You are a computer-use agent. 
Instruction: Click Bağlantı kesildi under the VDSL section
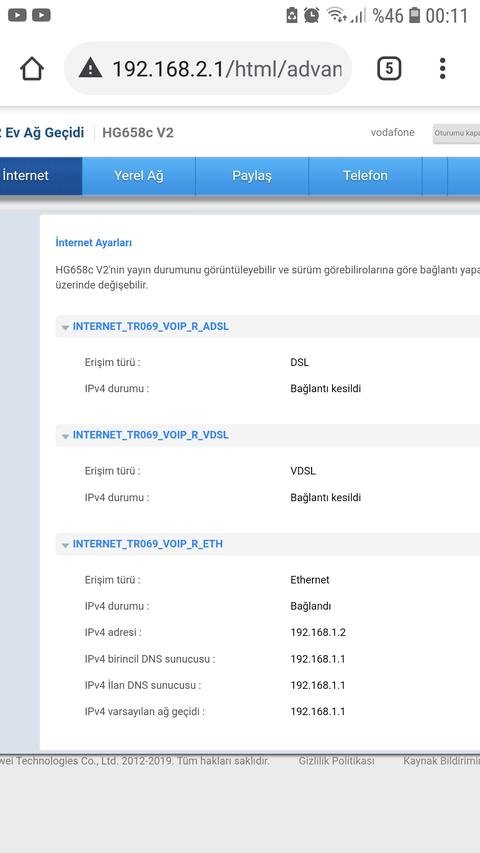[x=325, y=497]
